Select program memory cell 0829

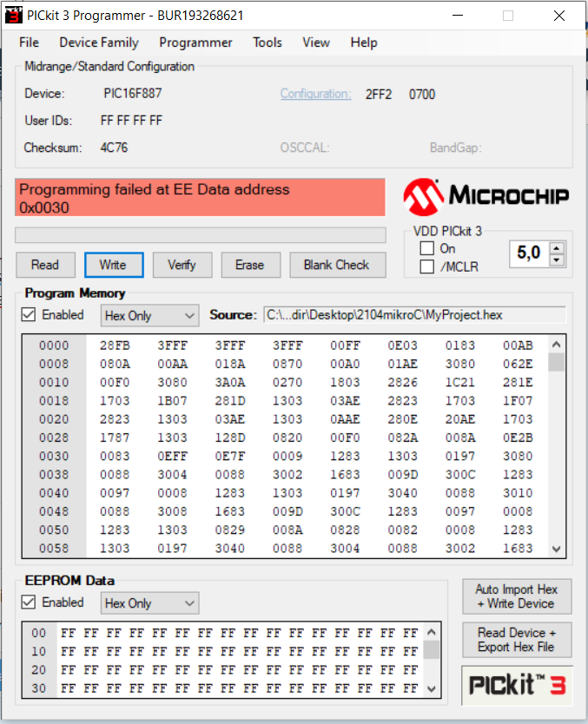click(x=230, y=530)
